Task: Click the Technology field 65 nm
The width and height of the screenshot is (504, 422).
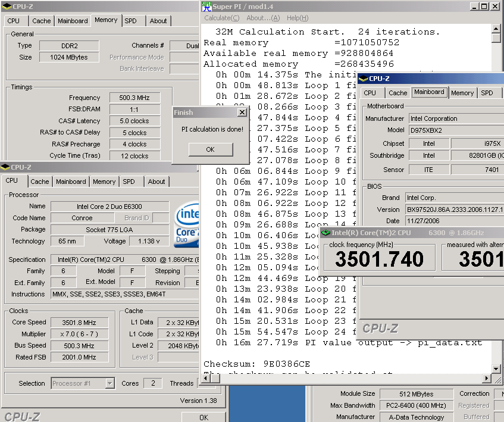Action: [67, 241]
